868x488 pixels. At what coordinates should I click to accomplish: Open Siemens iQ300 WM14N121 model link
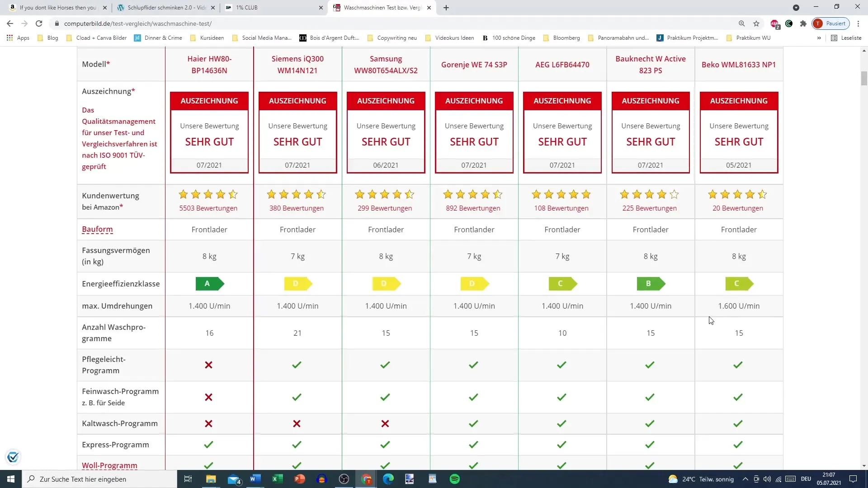(x=297, y=65)
